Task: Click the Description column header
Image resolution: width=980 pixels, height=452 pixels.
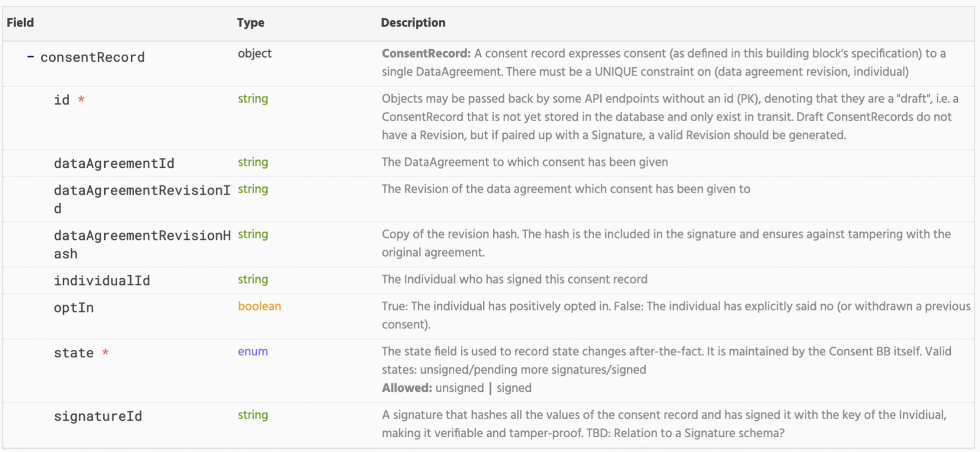Action: (413, 23)
